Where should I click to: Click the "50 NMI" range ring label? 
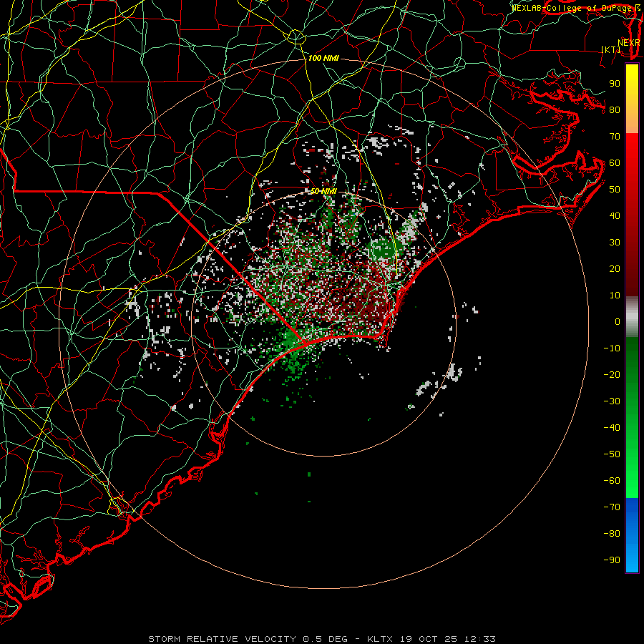coord(323,191)
